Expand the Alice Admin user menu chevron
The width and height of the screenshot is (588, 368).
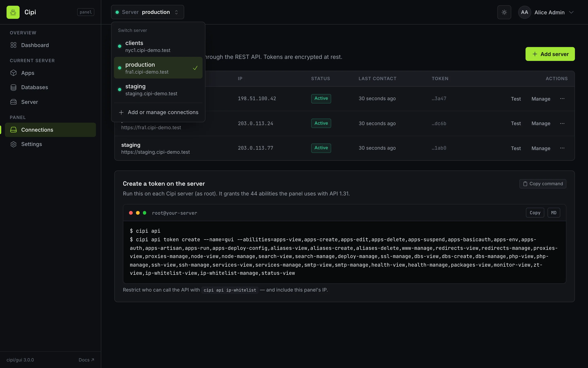tap(571, 12)
